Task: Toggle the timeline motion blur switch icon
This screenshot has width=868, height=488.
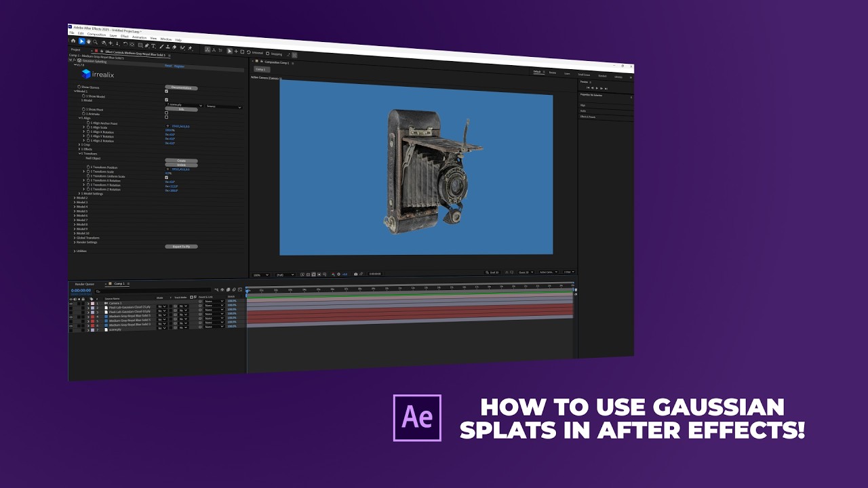Action: (x=235, y=289)
